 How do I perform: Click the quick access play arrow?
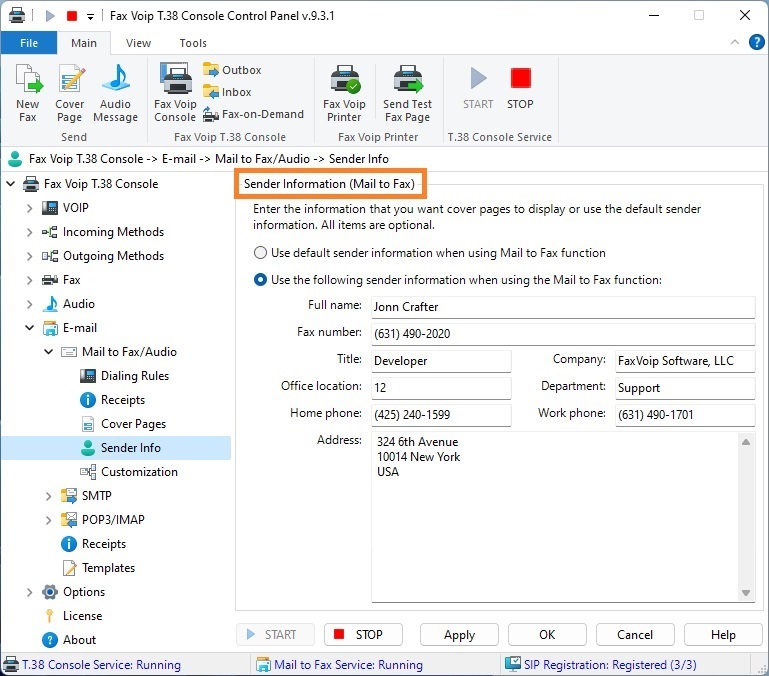(x=50, y=16)
